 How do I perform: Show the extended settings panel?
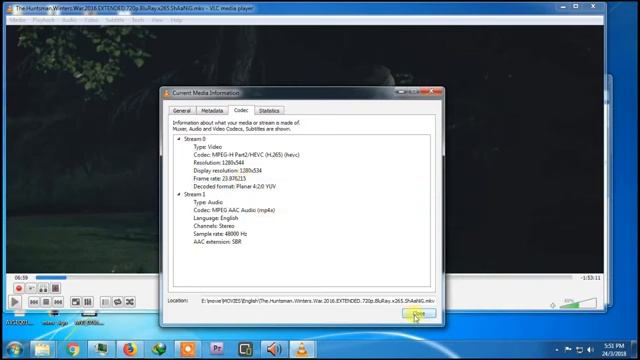(88, 302)
